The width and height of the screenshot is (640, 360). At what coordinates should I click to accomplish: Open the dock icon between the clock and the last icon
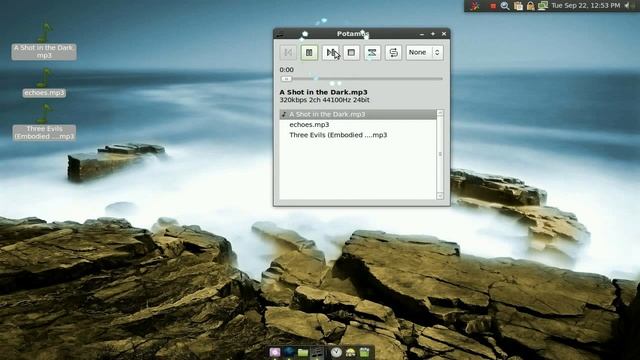click(351, 353)
